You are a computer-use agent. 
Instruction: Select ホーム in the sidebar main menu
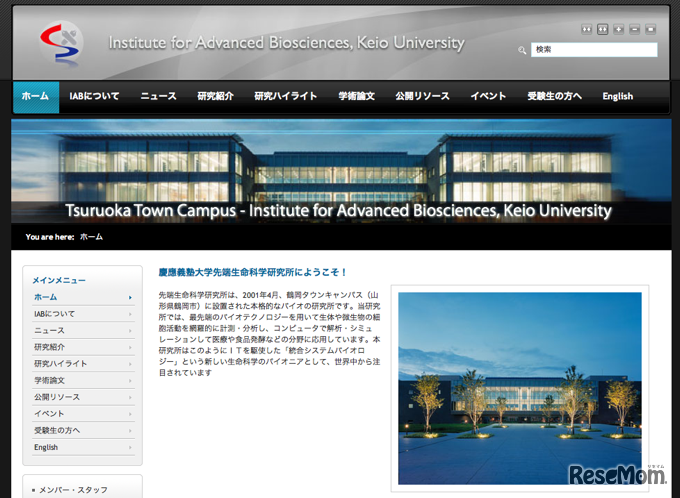(83, 297)
